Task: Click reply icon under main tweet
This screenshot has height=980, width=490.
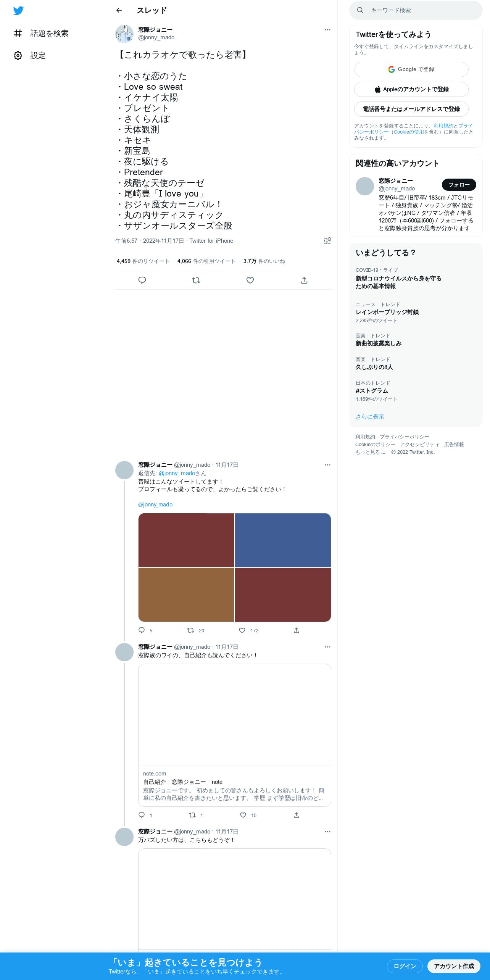Action: pos(142,280)
